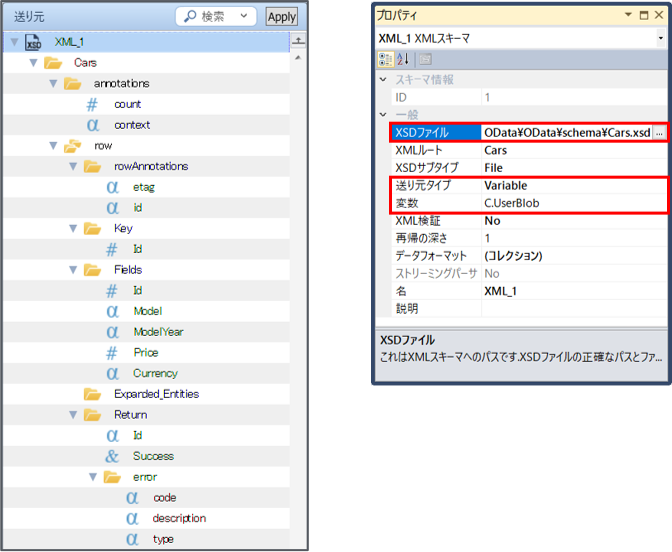This screenshot has width=672, height=552.
Task: Open the Properties panel window options arrow
Action: click(630, 15)
